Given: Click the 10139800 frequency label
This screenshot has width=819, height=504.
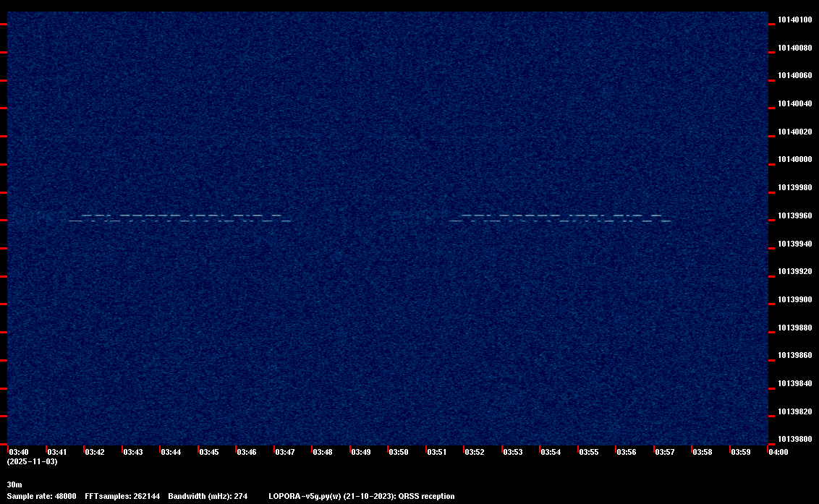Looking at the screenshot, I should pos(795,440).
